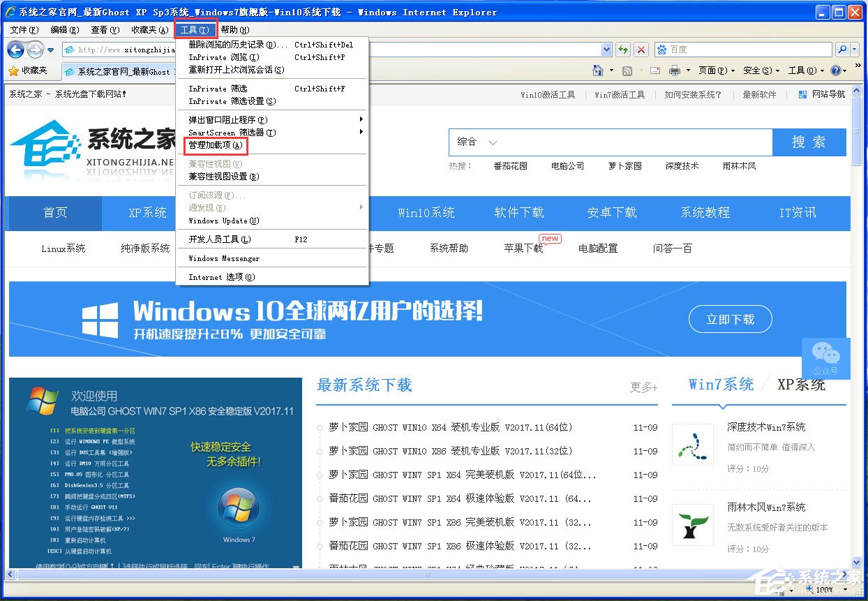The image size is (868, 601).
Task: Click the back navigation arrow
Action: tap(15, 50)
